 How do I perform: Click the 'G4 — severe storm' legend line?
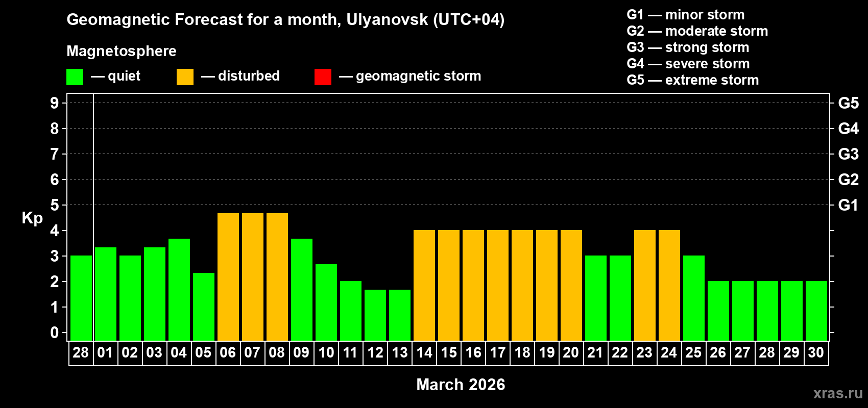pos(688,64)
